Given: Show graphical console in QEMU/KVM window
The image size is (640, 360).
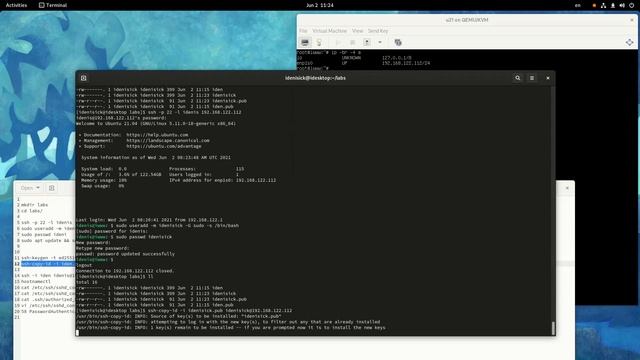Looking at the screenshot, I should [305, 42].
